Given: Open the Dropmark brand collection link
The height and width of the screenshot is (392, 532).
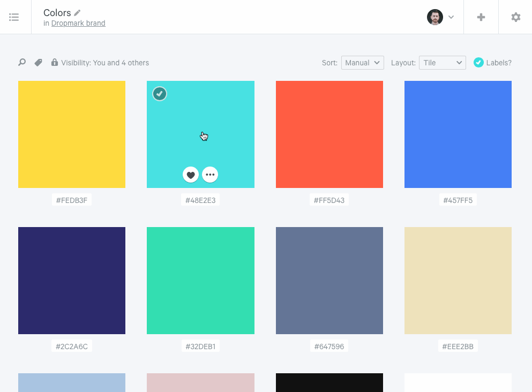Looking at the screenshot, I should 78,23.
